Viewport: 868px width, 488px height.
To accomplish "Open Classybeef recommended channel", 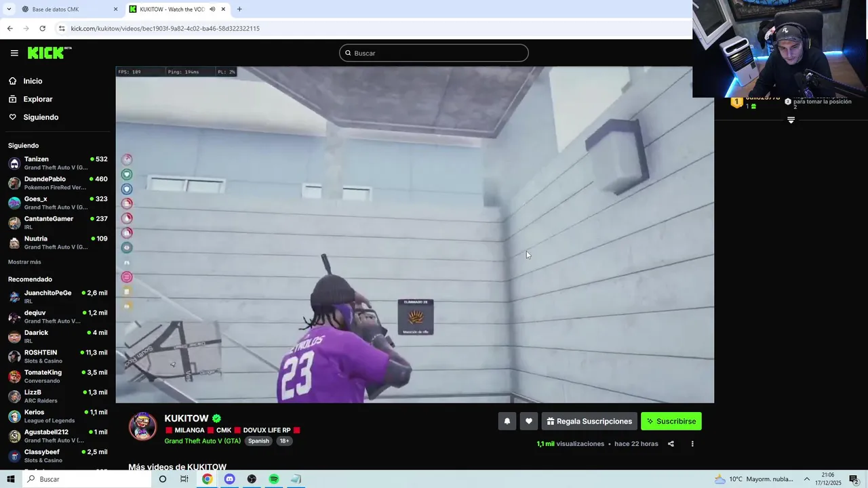I will coord(58,456).
